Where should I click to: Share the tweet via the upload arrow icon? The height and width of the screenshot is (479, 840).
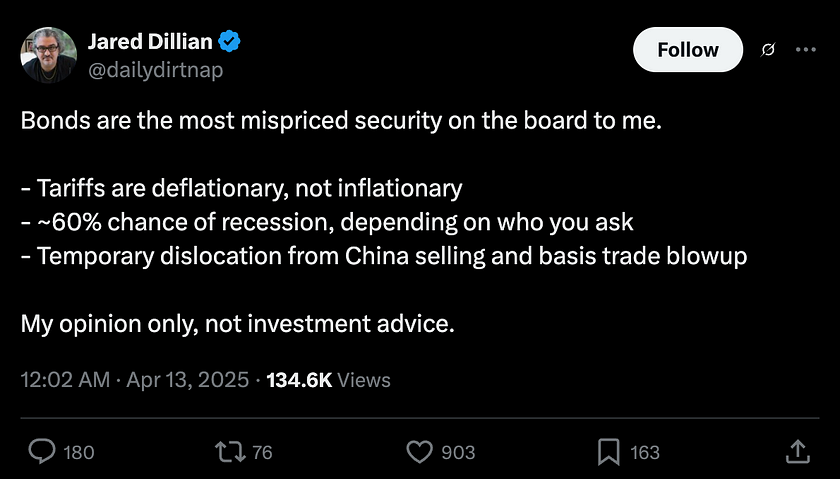[x=798, y=451]
